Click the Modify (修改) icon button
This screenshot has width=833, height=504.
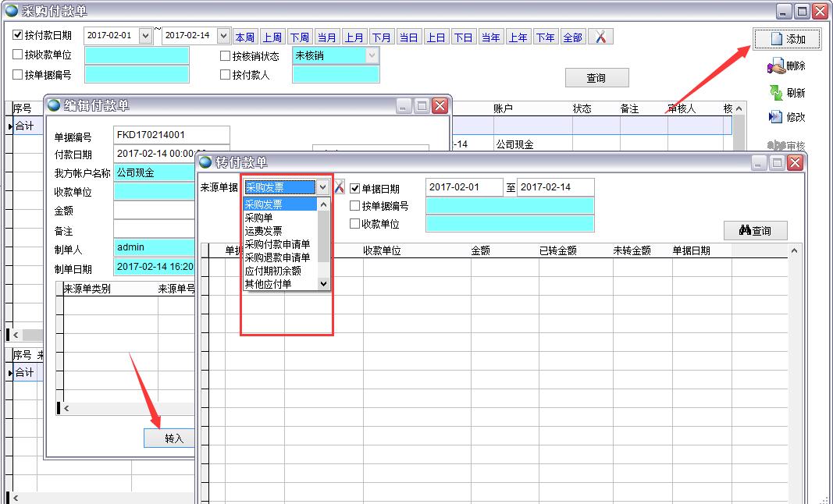(x=786, y=117)
